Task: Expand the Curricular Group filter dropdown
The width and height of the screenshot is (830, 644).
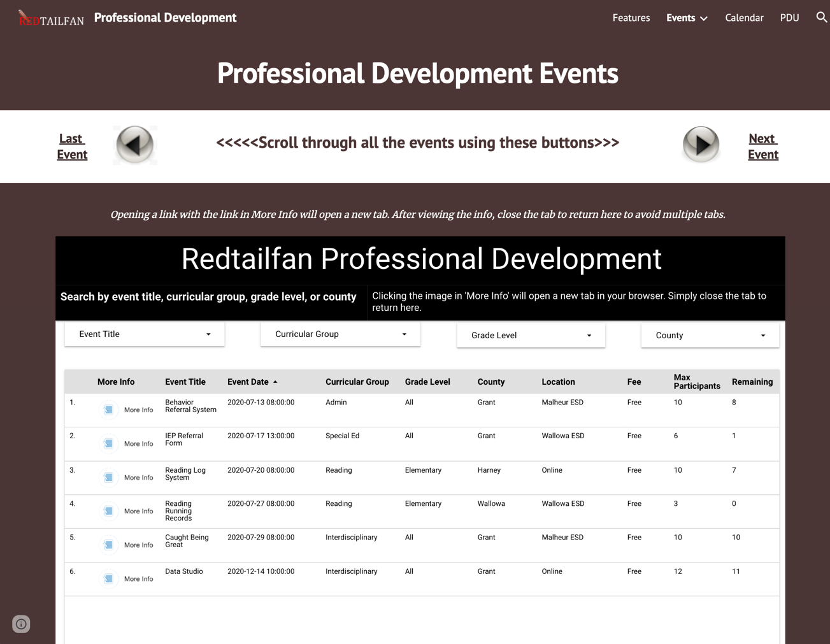Action: [340, 334]
